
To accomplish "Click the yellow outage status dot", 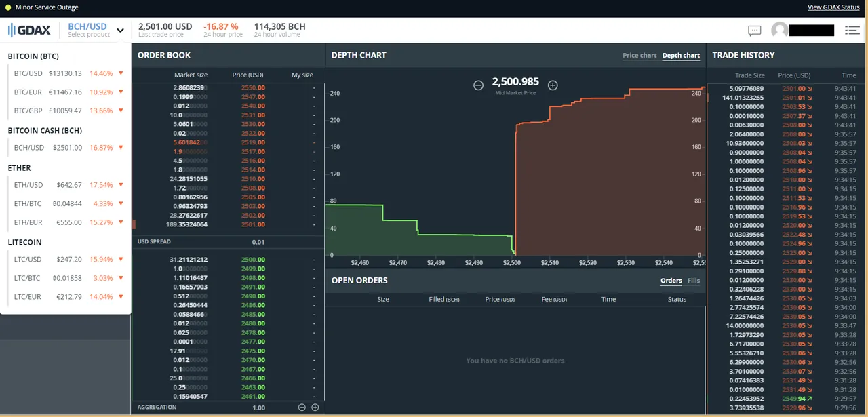I will (x=7, y=7).
